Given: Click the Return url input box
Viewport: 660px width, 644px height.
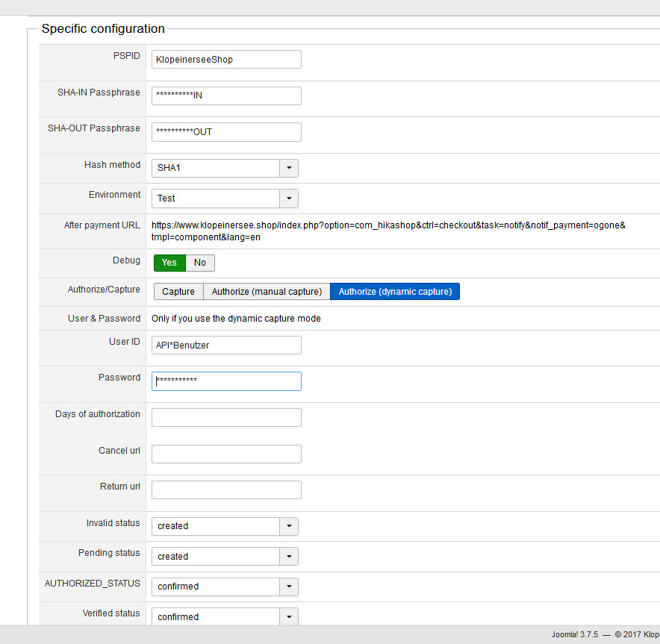Looking at the screenshot, I should coord(226,490).
